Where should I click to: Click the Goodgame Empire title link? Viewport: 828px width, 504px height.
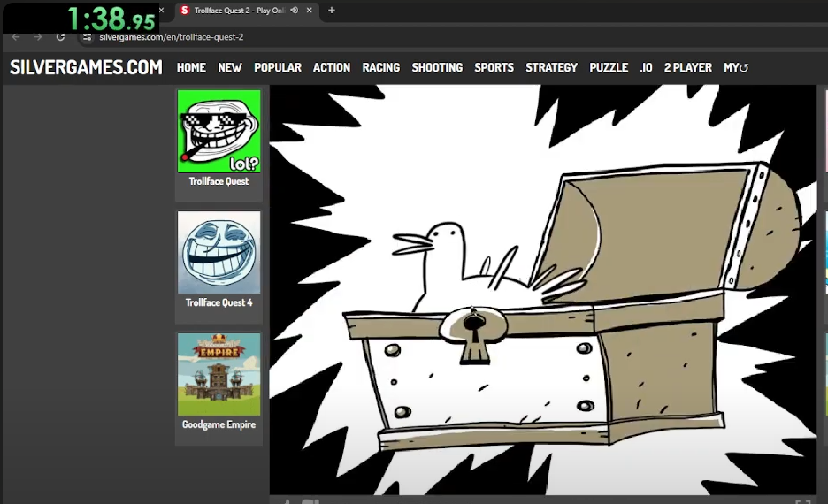click(x=218, y=424)
